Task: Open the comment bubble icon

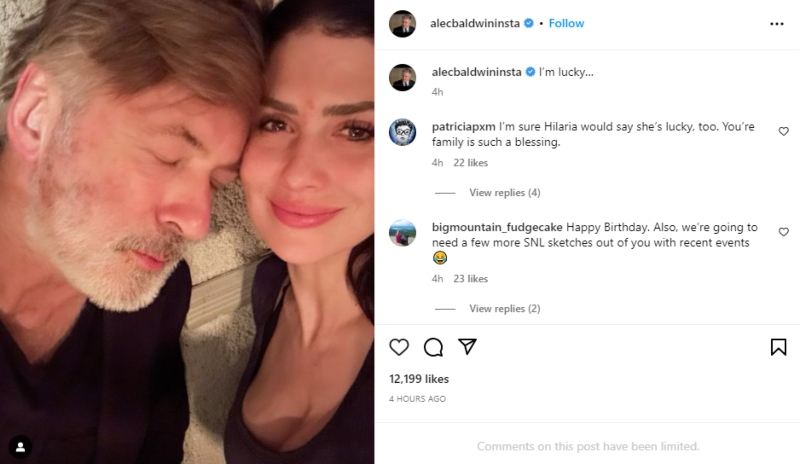Action: pos(433,347)
